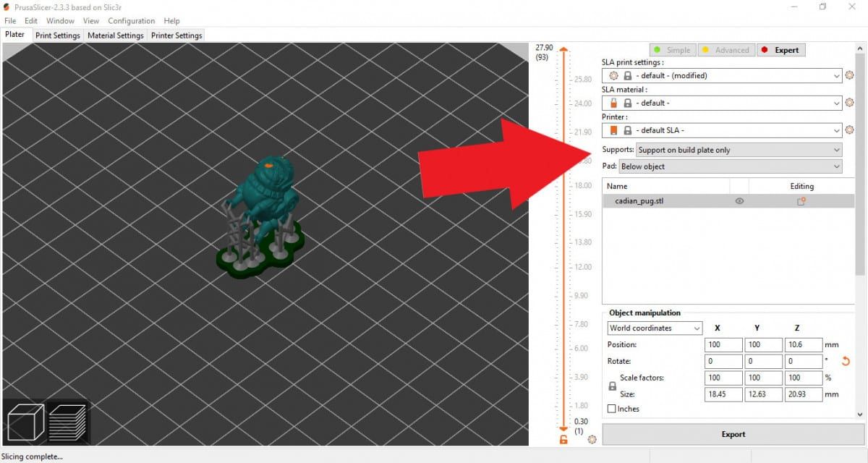Viewport: 868px width, 463px height.
Task: Click the Export button
Action: (x=733, y=434)
